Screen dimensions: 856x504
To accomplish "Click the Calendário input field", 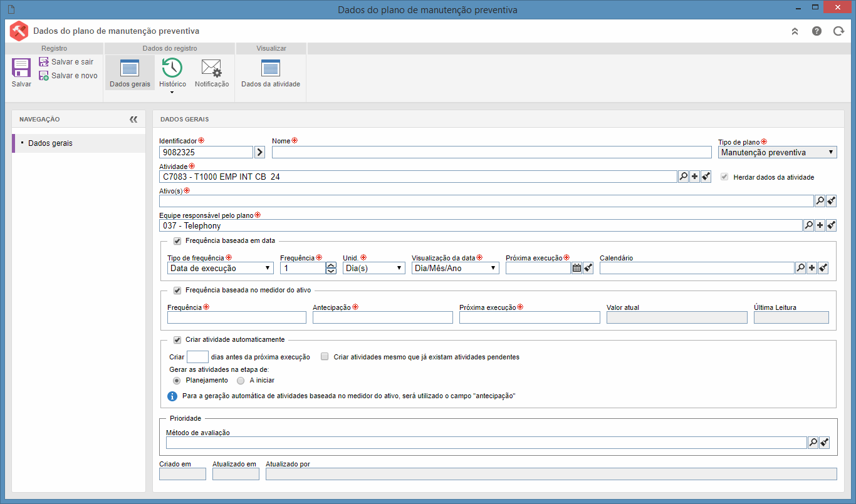I will pos(697,268).
